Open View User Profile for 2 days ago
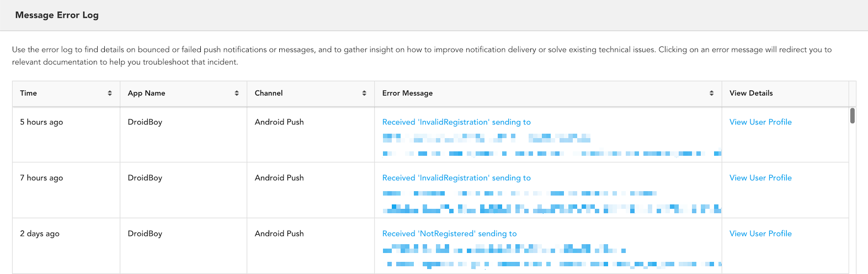The width and height of the screenshot is (868, 274). click(x=760, y=234)
